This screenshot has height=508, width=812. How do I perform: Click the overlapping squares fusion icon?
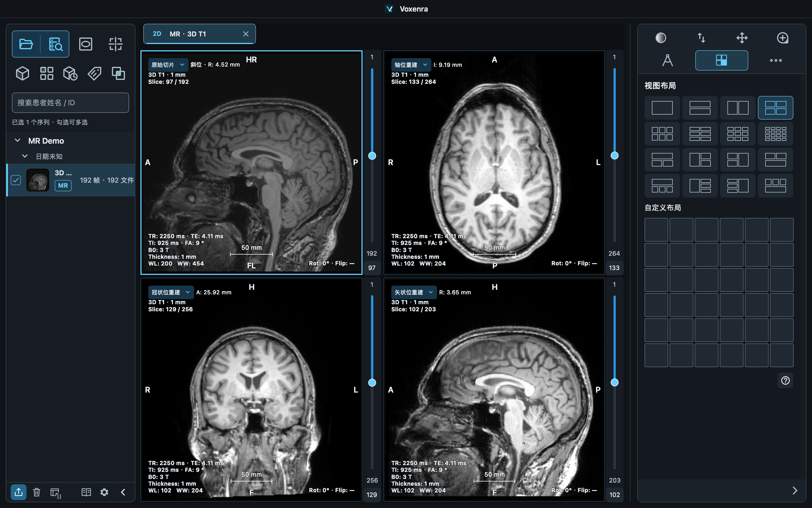[x=118, y=73]
